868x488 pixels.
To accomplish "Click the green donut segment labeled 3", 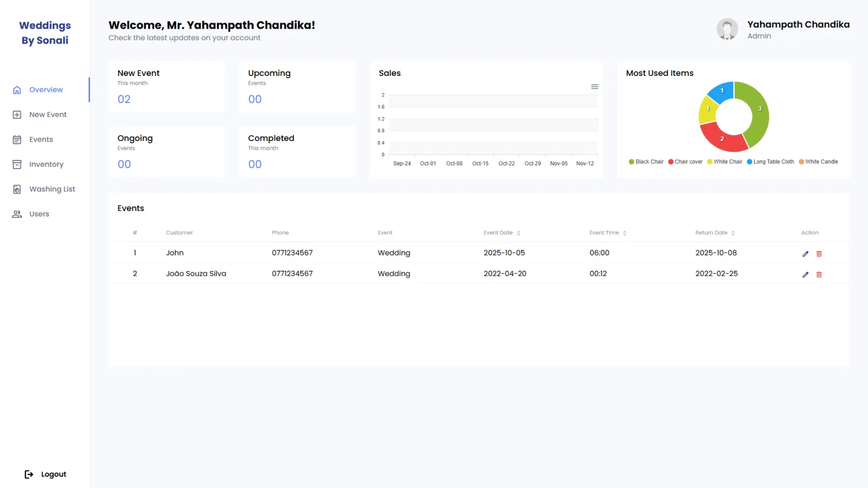I will coord(758,111).
